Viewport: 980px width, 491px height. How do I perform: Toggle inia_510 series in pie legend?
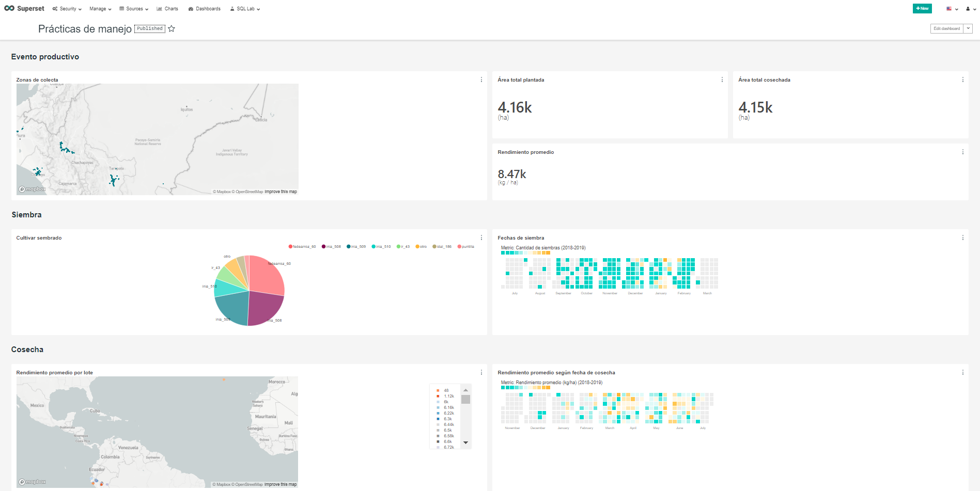point(381,246)
